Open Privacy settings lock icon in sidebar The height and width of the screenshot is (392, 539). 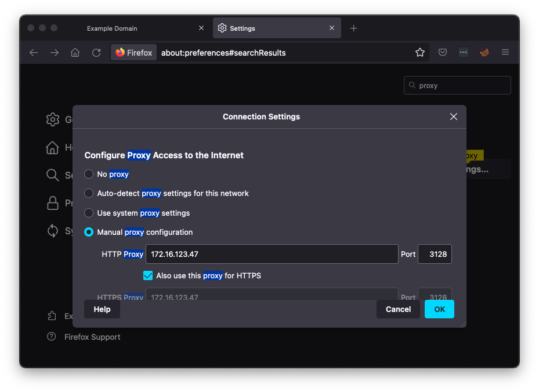coord(53,203)
